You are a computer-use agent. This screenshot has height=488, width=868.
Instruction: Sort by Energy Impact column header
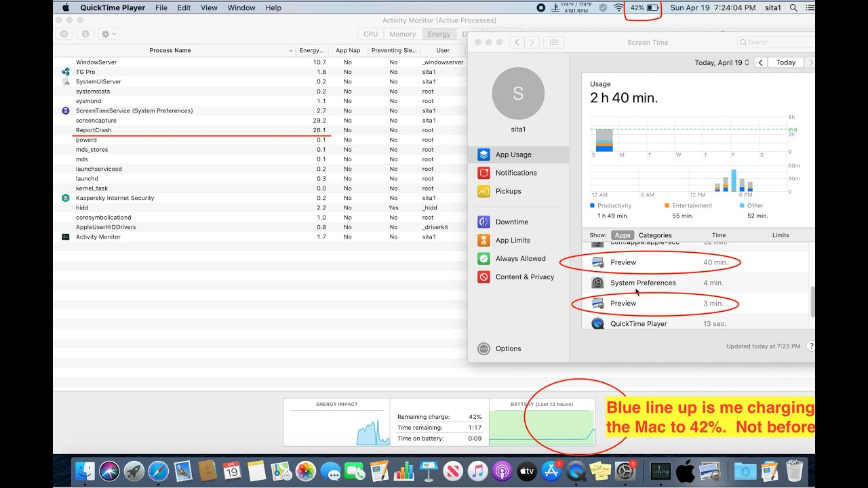click(x=312, y=50)
